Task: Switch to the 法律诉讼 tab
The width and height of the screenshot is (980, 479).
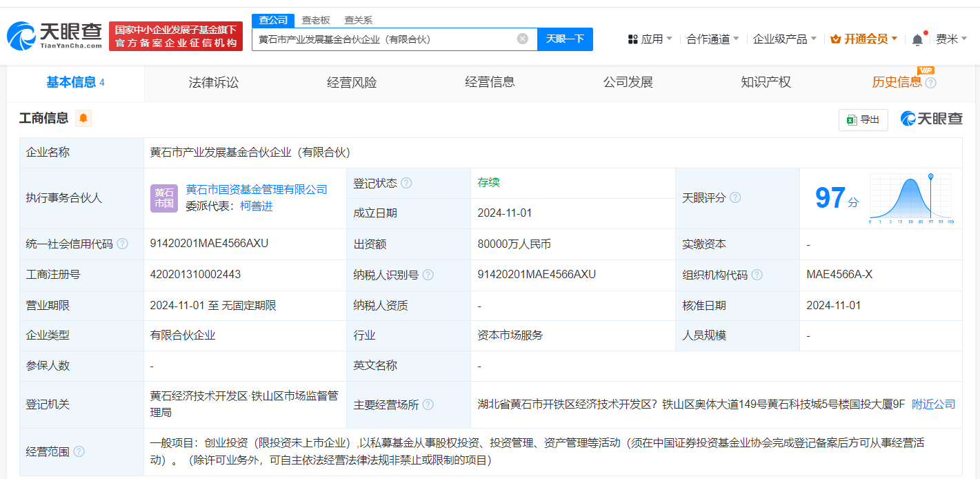Action: (x=214, y=82)
